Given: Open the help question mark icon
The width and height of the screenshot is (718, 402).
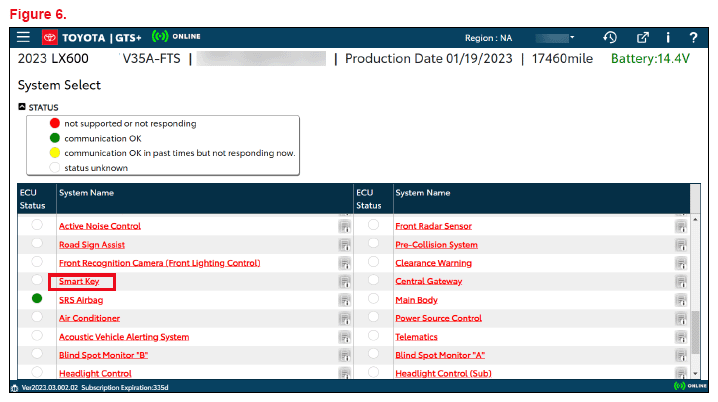Looking at the screenshot, I should [x=693, y=38].
